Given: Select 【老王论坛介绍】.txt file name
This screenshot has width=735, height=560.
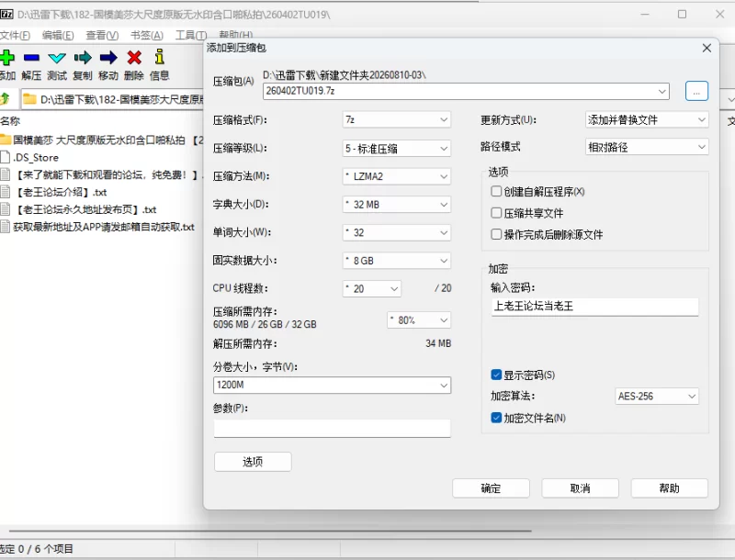Looking at the screenshot, I should [x=61, y=192].
